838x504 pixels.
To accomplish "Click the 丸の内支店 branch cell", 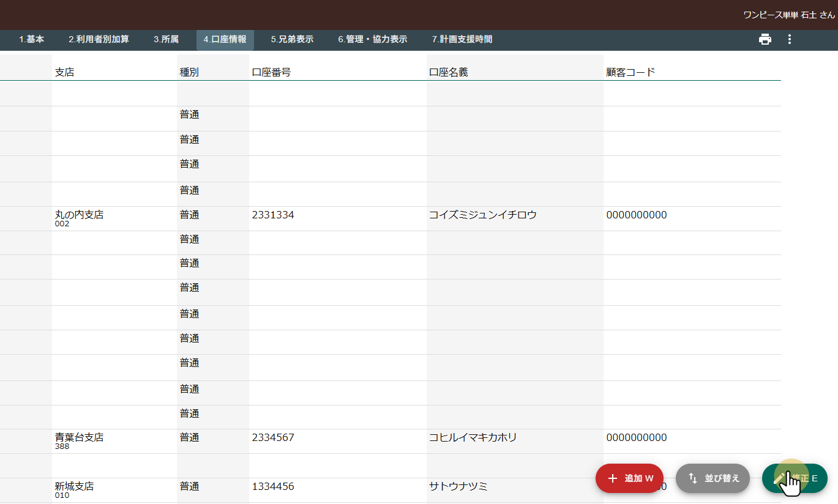I will 79,215.
